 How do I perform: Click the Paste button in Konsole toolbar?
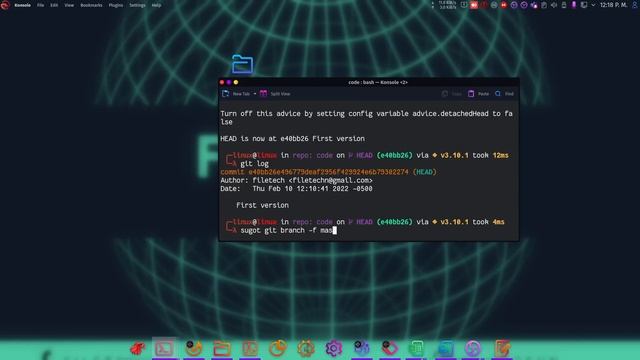478,94
